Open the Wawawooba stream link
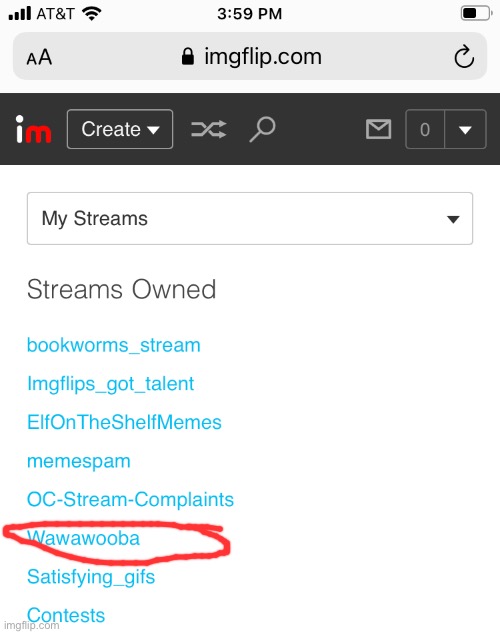Image resolution: width=500 pixels, height=634 pixels. pos(83,538)
